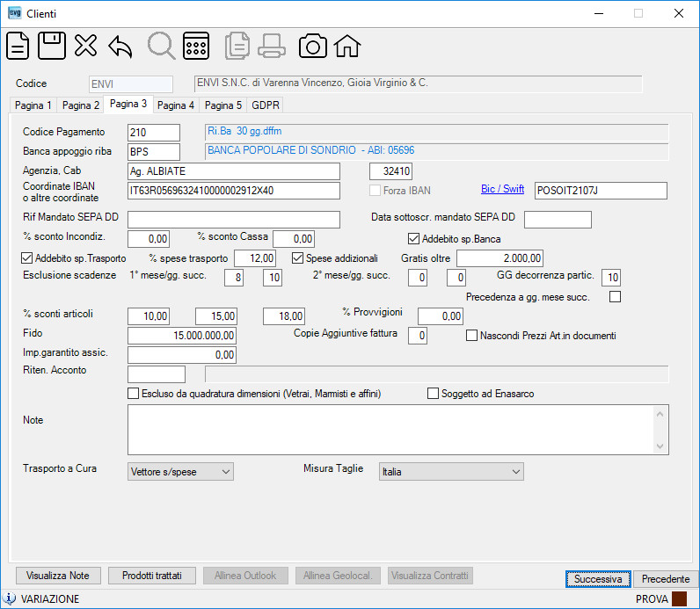Click the printer icon in toolbar
This screenshot has height=609, width=700.
(272, 46)
